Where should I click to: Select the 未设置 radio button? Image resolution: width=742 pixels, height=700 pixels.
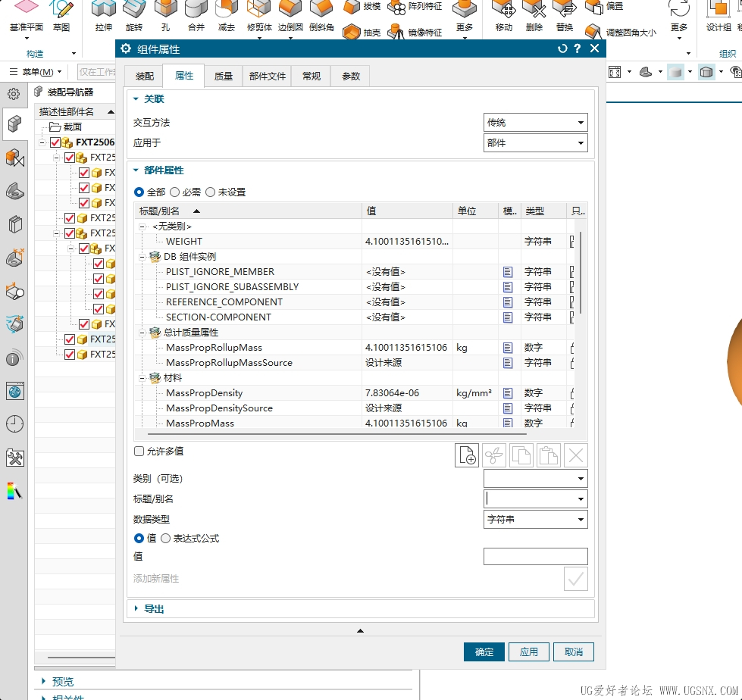[210, 192]
